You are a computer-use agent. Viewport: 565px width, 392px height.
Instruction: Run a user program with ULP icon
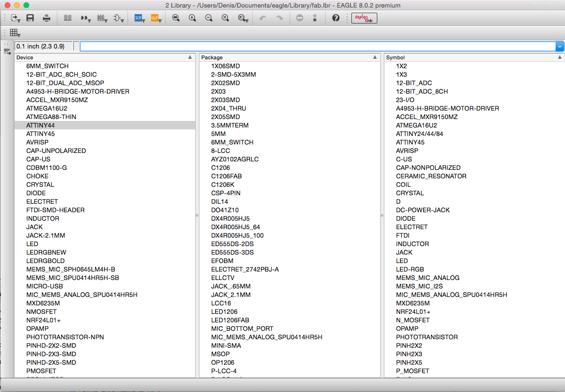click(156, 18)
